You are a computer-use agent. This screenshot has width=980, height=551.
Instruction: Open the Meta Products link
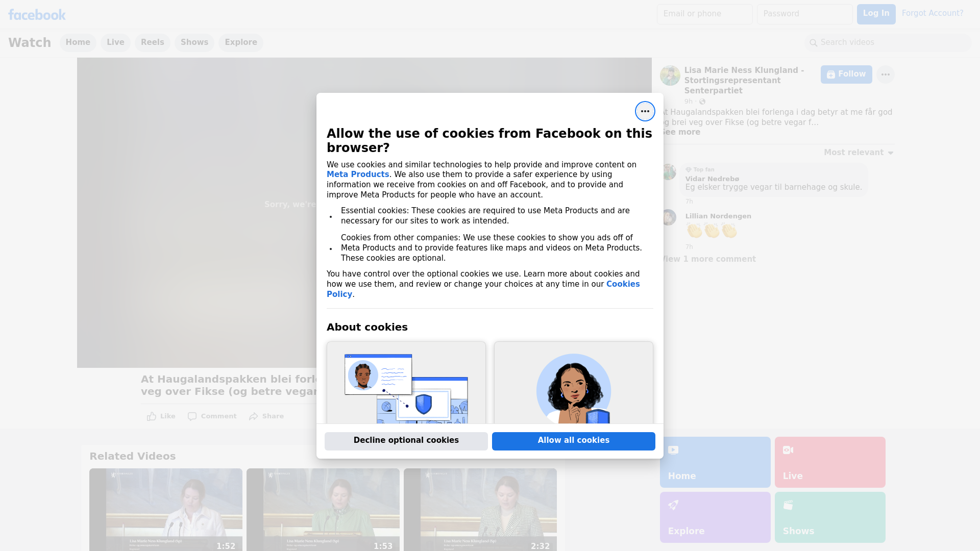click(358, 174)
